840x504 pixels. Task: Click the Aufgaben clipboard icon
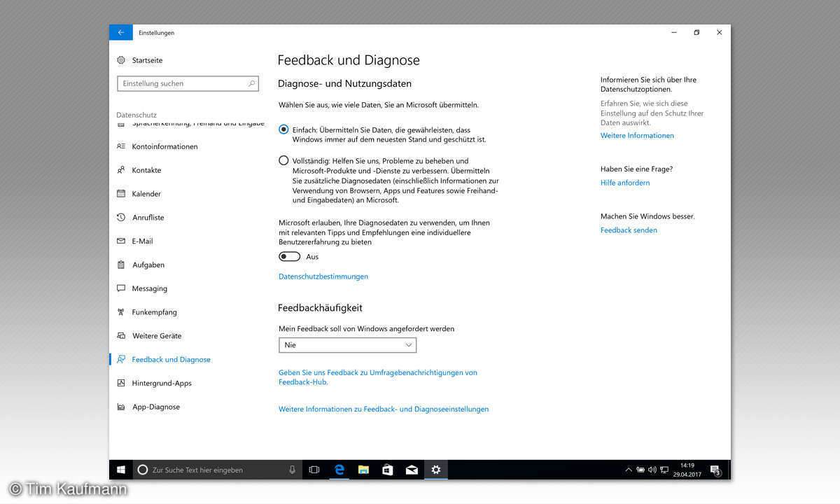121,265
